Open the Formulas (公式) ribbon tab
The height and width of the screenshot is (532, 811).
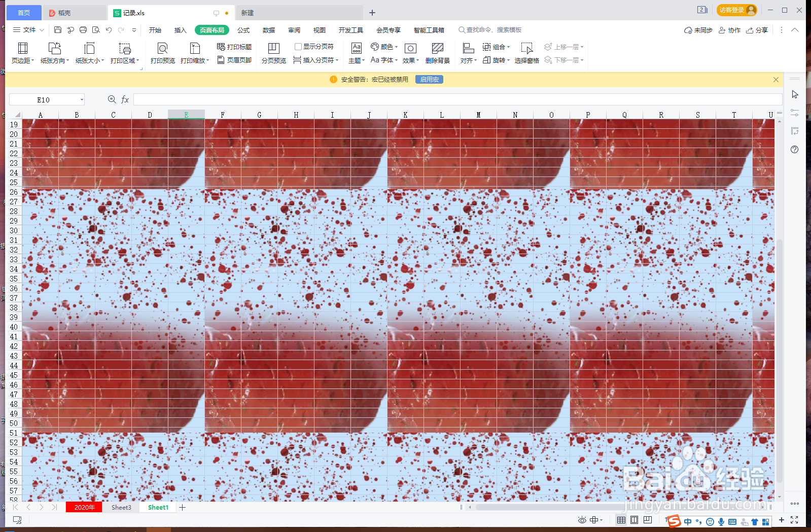point(243,30)
